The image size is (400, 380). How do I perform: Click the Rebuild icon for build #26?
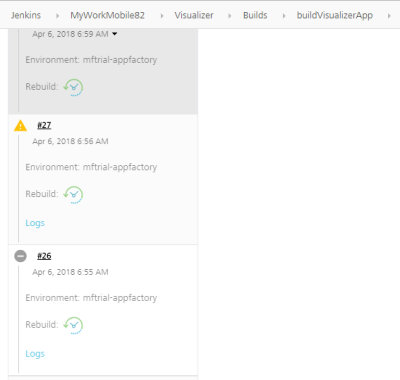[x=73, y=325]
